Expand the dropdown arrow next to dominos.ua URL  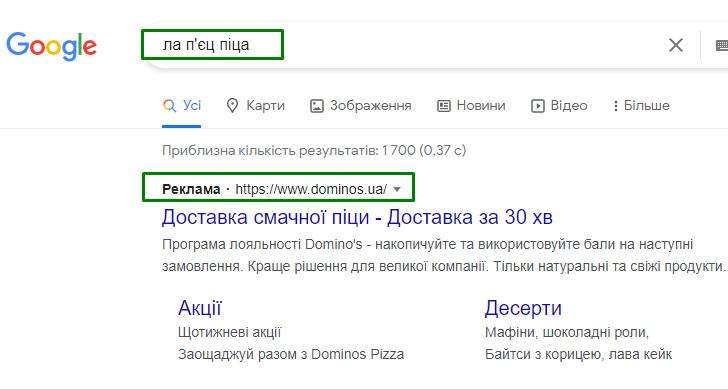click(396, 189)
